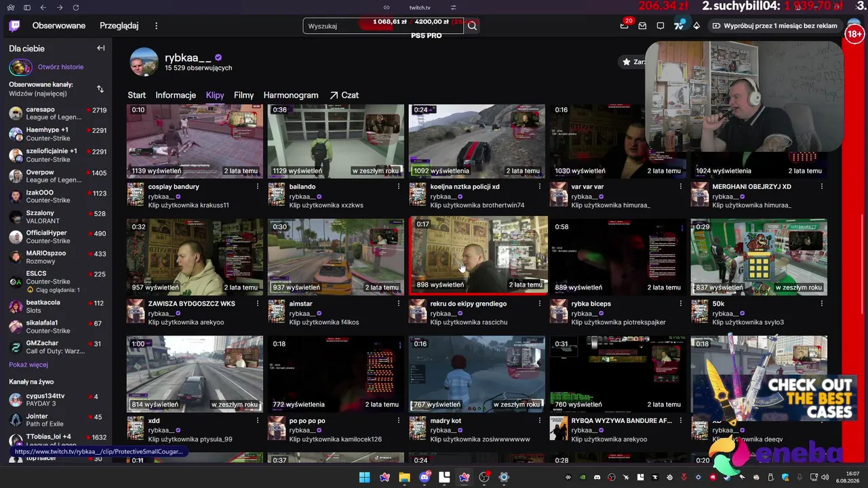Play the aimstar clip thumbnail
The width and height of the screenshot is (868, 488).
pyautogui.click(x=336, y=257)
